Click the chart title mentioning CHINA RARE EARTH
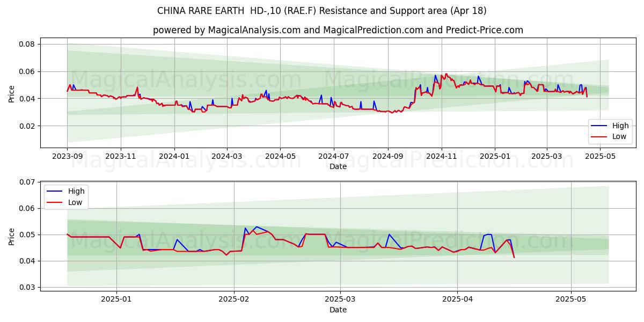Viewport: 644px width, 322px height. pos(322,11)
